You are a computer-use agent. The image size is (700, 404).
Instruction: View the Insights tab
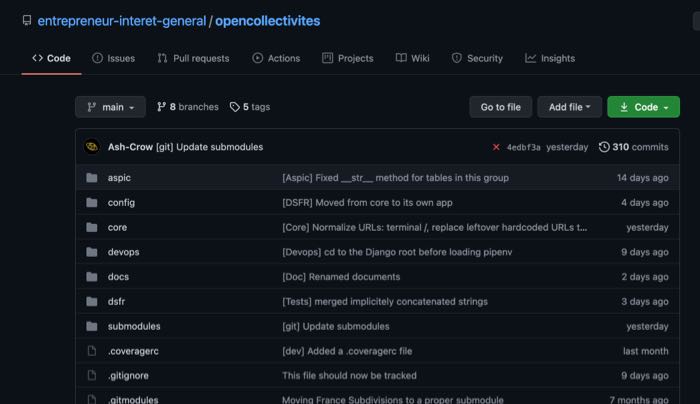tap(550, 58)
